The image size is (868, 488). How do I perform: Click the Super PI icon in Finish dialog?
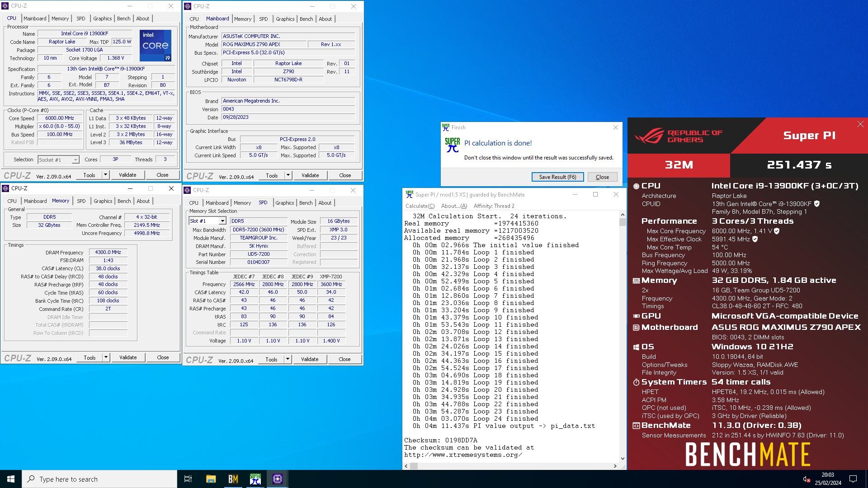click(x=452, y=145)
